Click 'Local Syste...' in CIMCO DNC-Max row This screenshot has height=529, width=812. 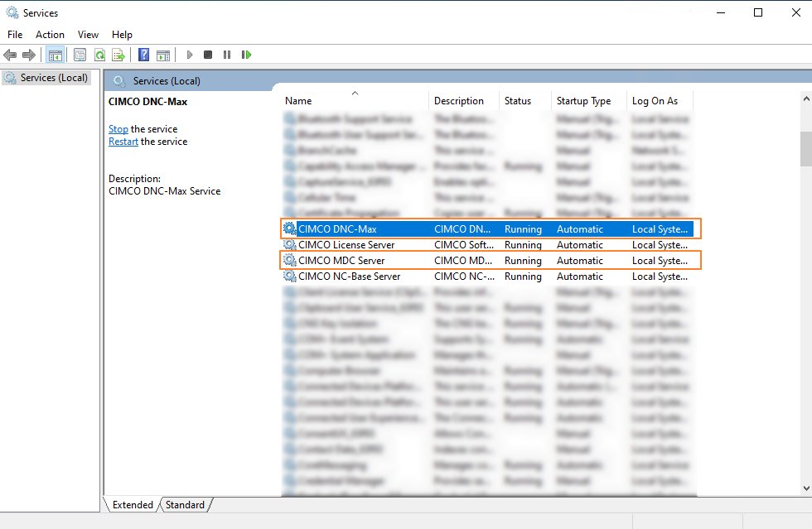pos(660,228)
